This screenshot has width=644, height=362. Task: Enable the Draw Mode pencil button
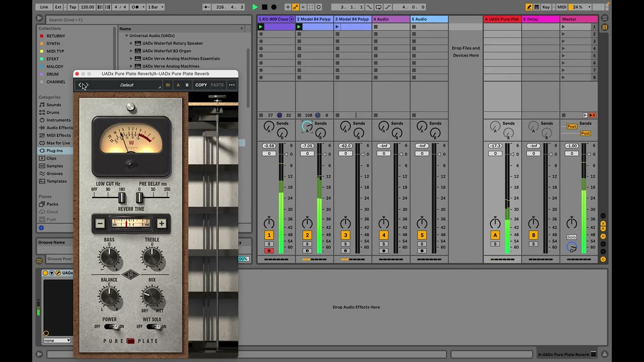[x=529, y=7]
